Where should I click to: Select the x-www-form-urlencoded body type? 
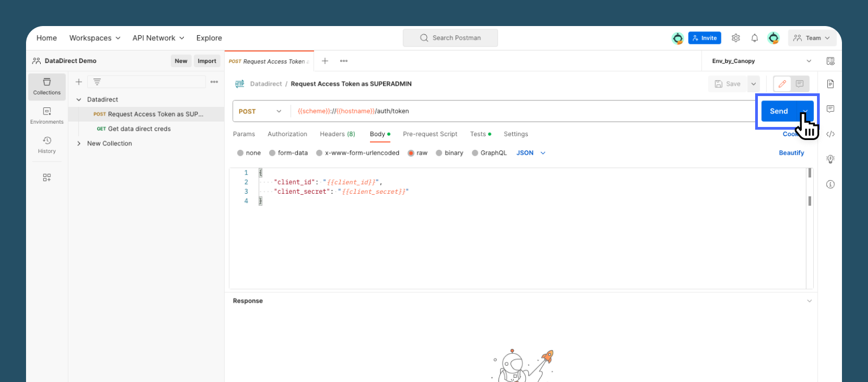(x=358, y=153)
